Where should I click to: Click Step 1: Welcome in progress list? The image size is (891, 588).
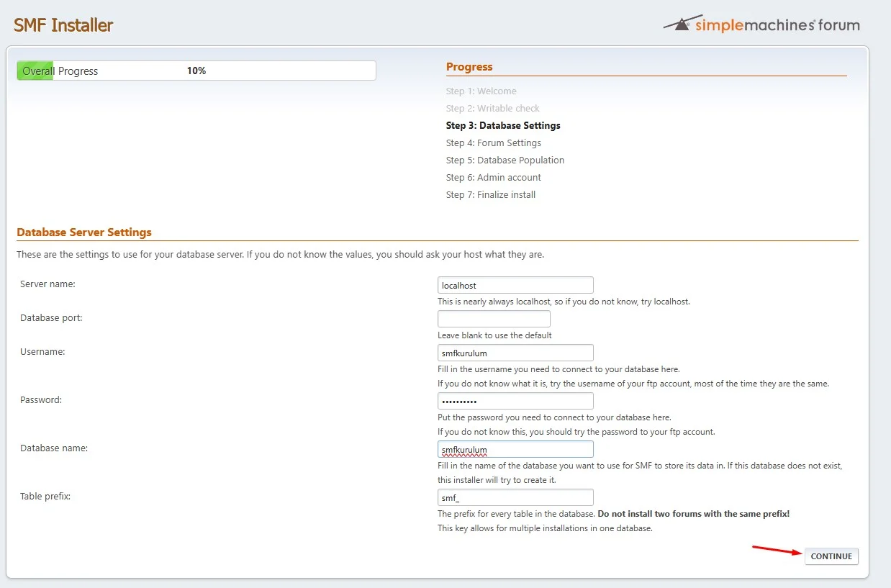[x=481, y=91]
